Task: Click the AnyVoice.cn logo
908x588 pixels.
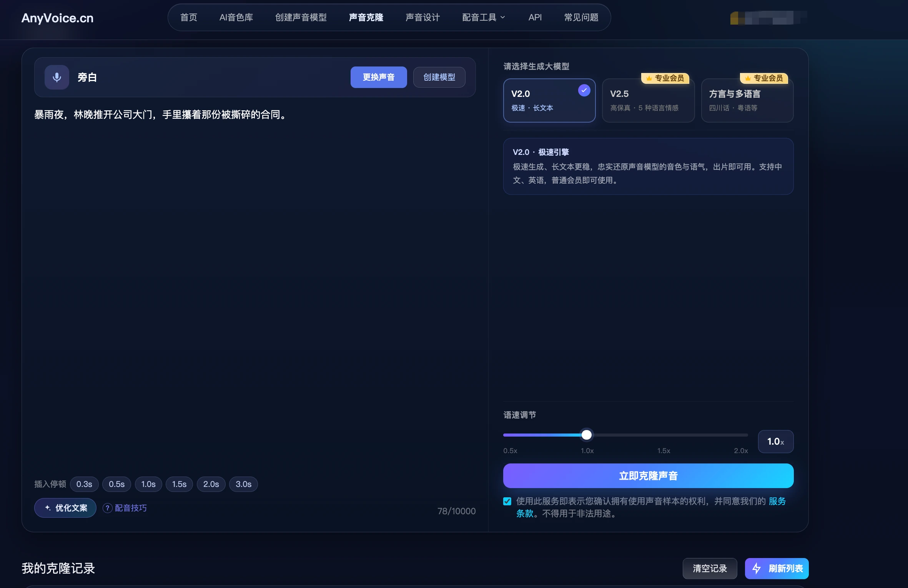Action: pos(57,18)
